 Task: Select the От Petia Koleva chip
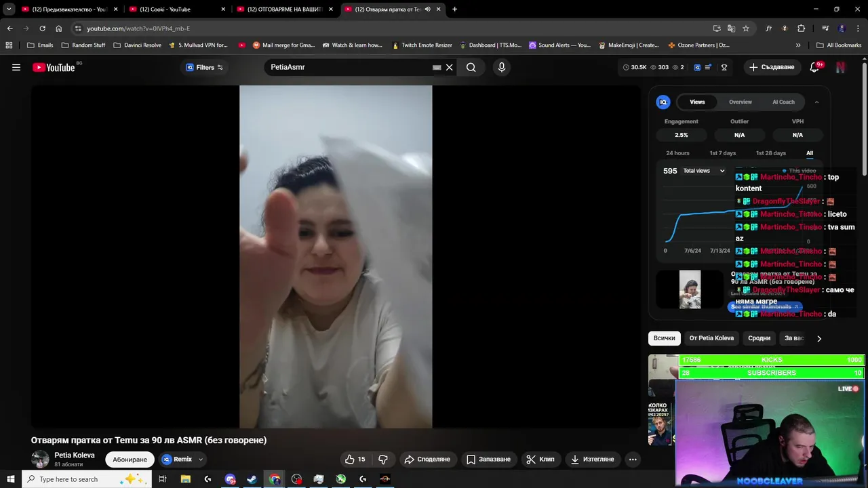pyautogui.click(x=711, y=338)
